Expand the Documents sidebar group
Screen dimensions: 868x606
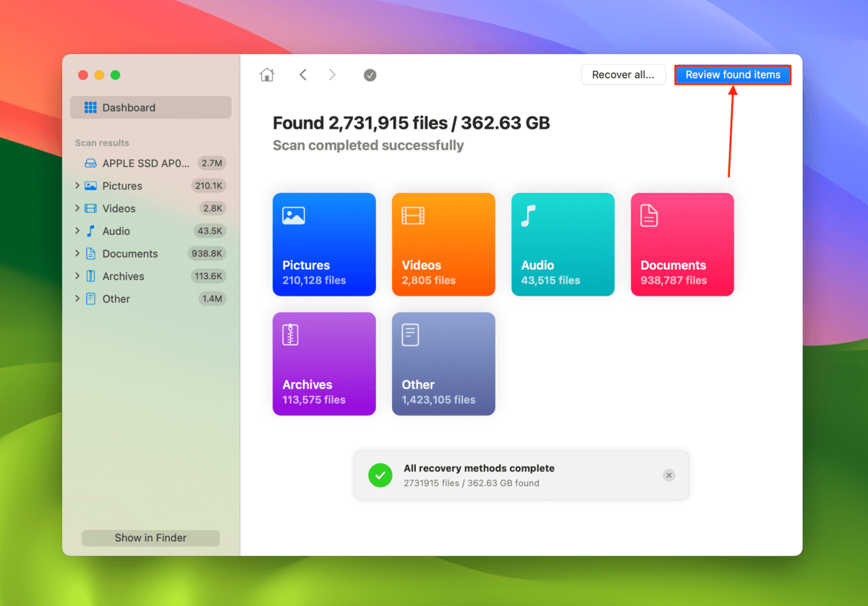[77, 254]
